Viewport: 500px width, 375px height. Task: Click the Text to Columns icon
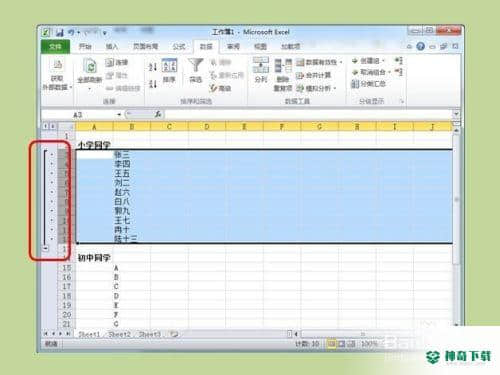[261, 65]
